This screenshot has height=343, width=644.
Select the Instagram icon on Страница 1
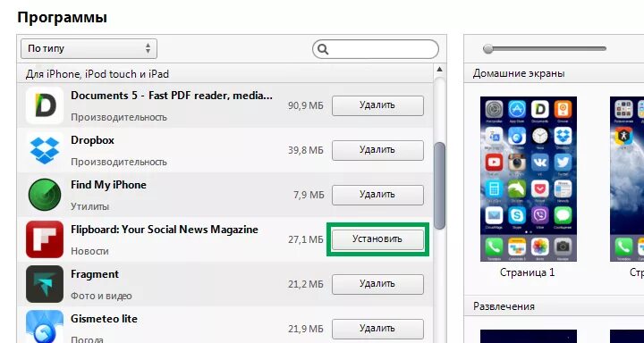517,163
